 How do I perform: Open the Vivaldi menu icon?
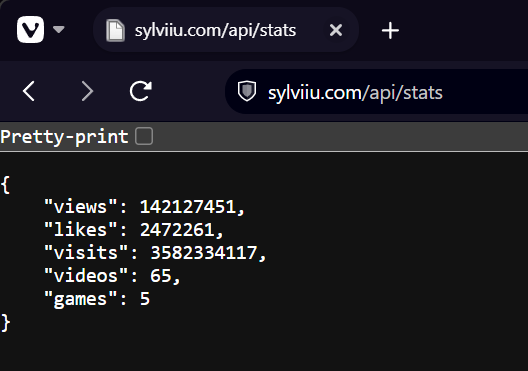30,30
